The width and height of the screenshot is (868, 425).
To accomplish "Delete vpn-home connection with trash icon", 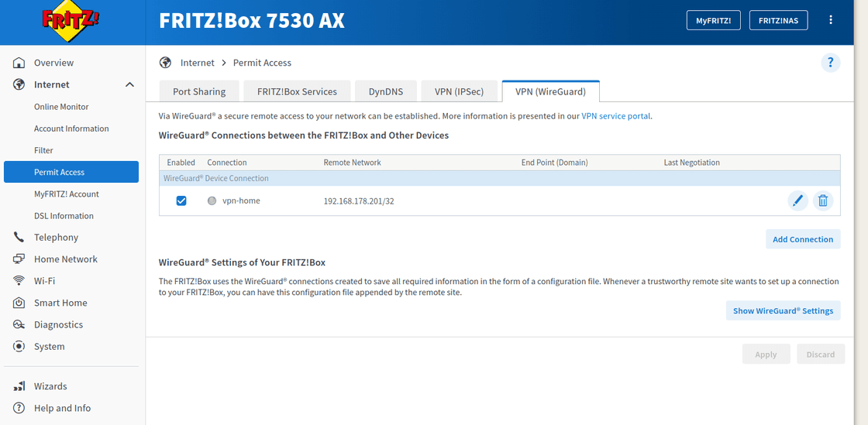I will pos(823,201).
